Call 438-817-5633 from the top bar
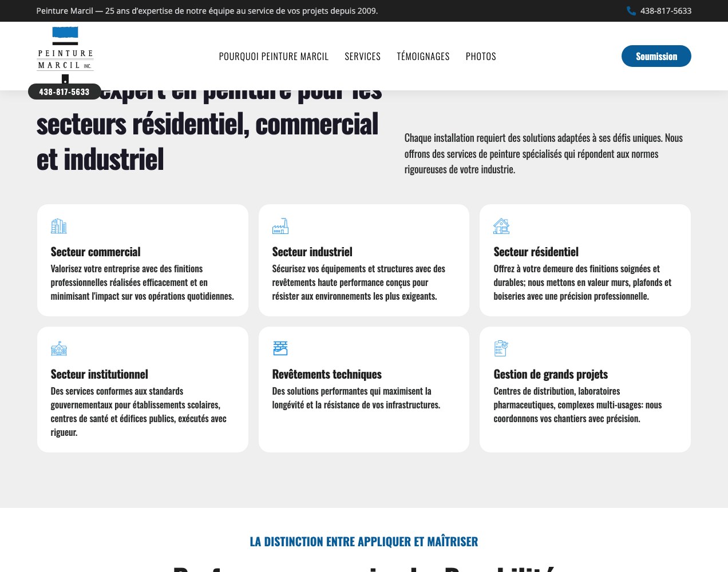 [666, 11]
